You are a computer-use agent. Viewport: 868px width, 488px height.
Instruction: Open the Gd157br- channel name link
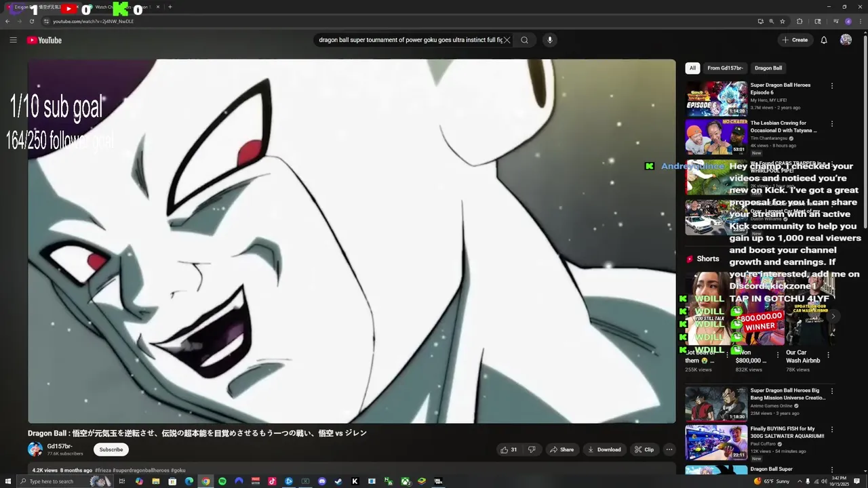pos(60,447)
